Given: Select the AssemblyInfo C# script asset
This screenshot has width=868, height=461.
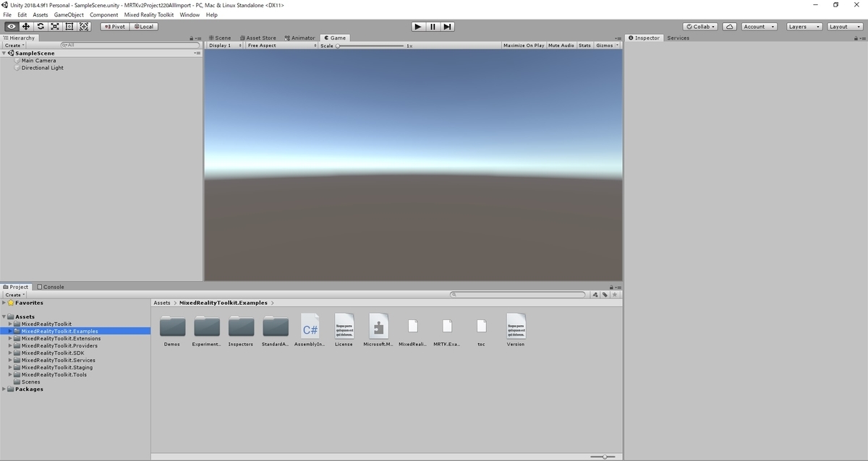Looking at the screenshot, I should pyautogui.click(x=310, y=330).
